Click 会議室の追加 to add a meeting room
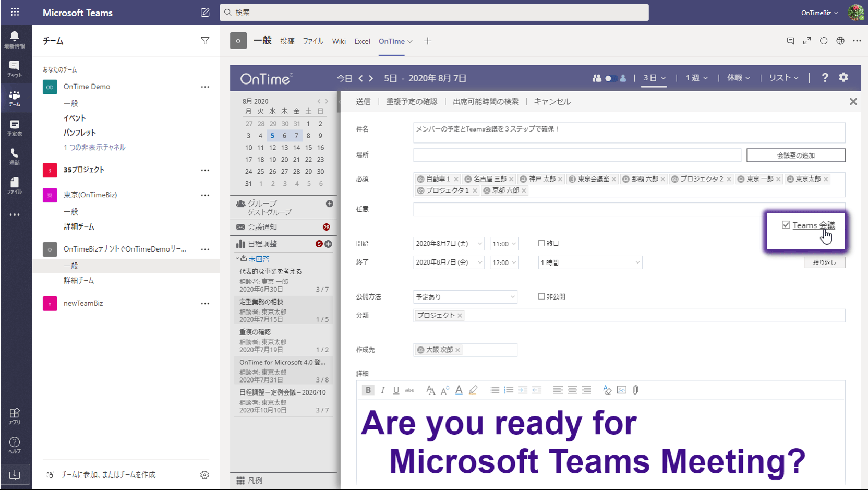The image size is (868, 490). click(795, 155)
